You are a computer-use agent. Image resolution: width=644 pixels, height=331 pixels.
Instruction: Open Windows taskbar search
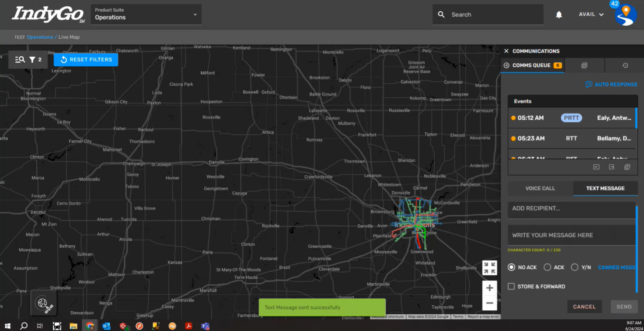coord(24,326)
